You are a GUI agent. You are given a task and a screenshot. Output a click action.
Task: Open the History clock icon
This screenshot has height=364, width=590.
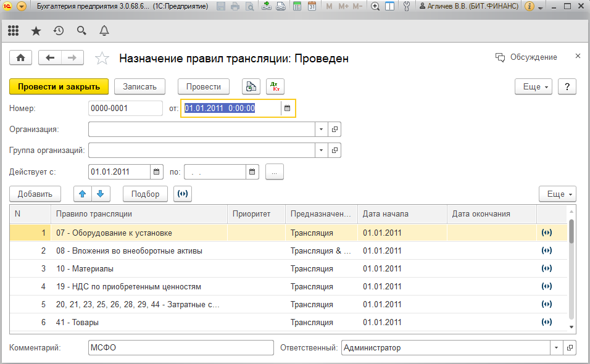click(x=59, y=31)
